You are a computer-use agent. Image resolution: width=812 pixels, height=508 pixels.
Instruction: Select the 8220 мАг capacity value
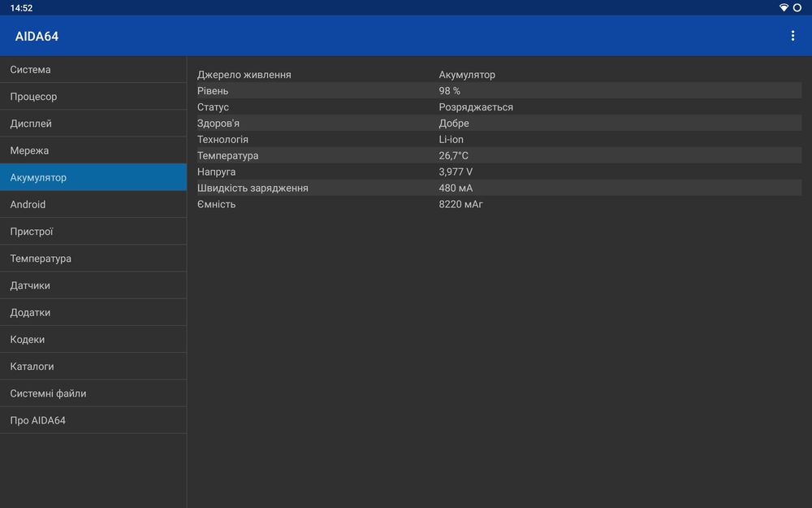(x=461, y=204)
